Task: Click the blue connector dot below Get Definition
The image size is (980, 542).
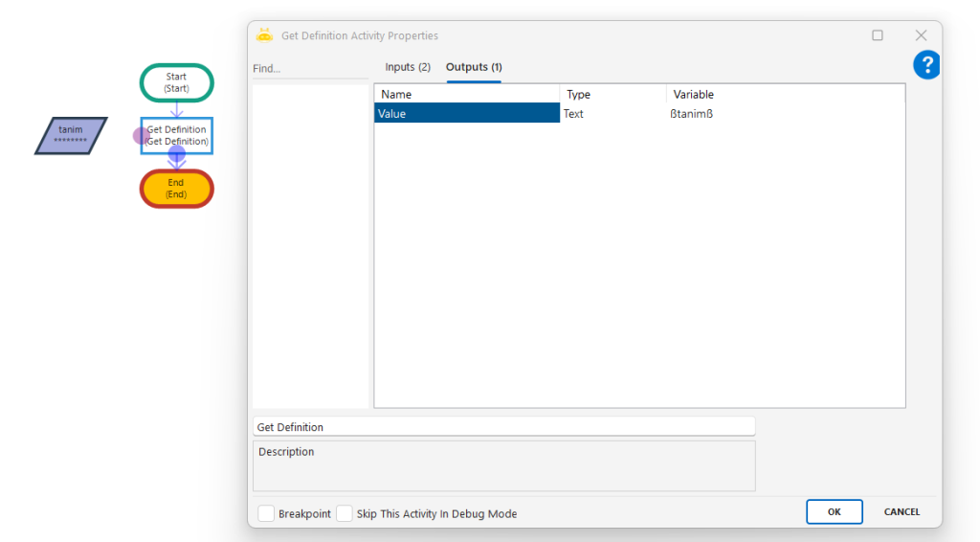Action: (x=177, y=153)
